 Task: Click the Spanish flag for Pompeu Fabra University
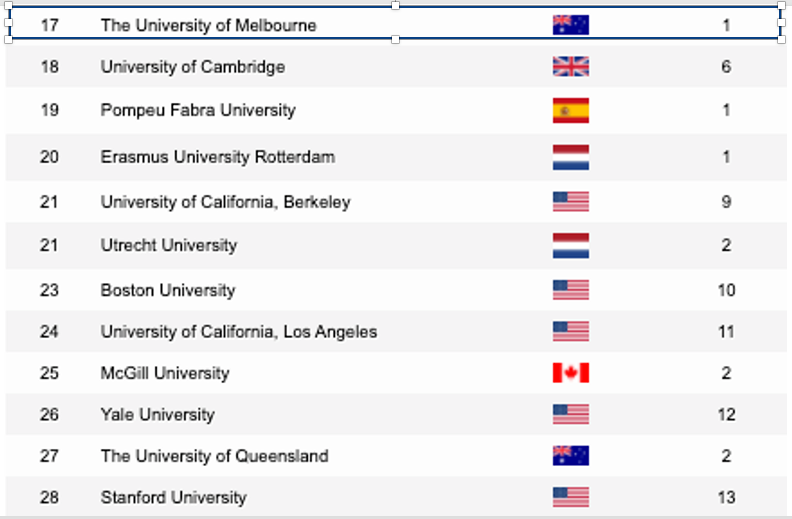click(571, 110)
